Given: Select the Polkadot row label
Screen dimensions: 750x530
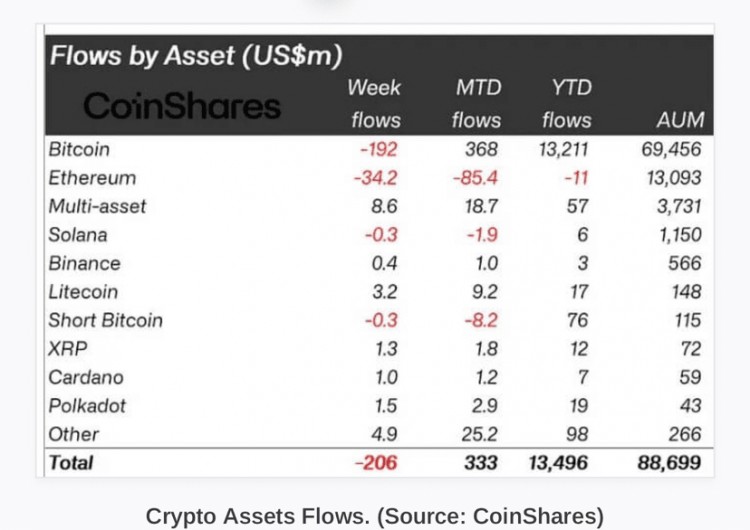Looking at the screenshot, I should (87, 406).
